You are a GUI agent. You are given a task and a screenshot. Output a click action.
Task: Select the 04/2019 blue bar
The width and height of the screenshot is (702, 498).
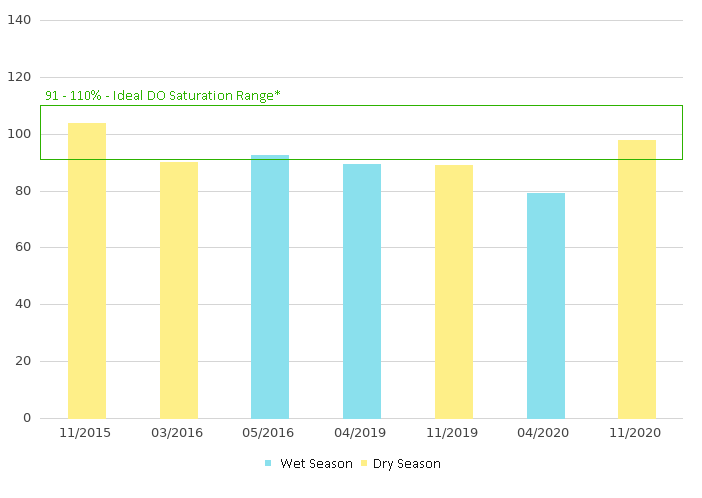pyautogui.click(x=362, y=291)
